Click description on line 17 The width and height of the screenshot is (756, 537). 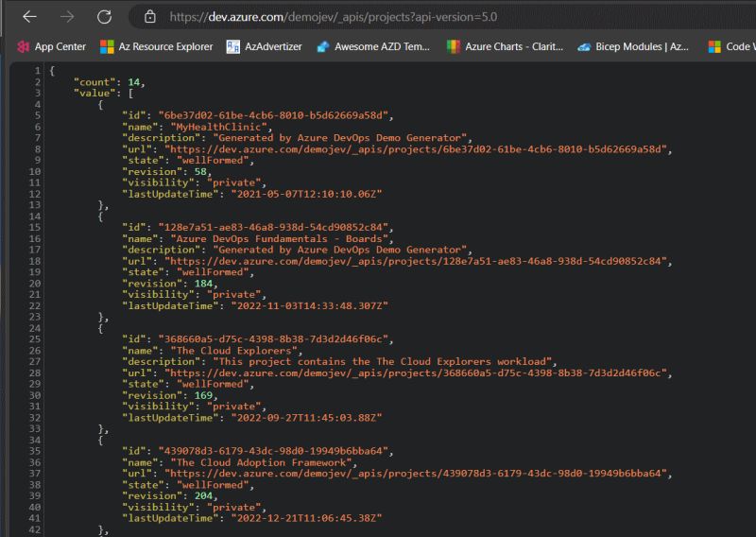[x=340, y=250]
